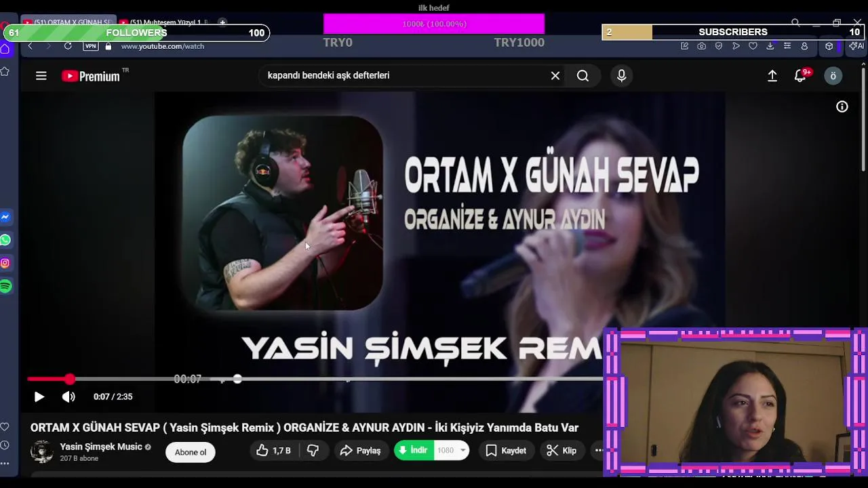
Task: Open sidebar favorites heart icon
Action: [5, 426]
